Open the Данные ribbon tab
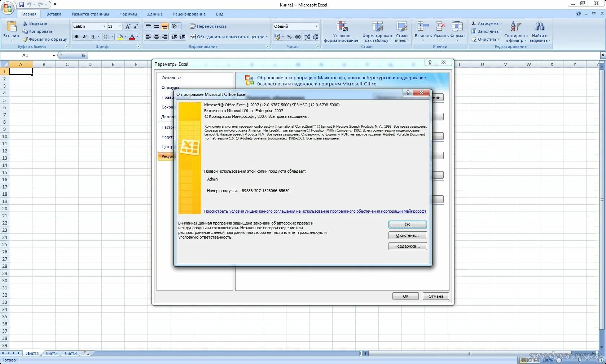The width and height of the screenshot is (606, 364). pos(155,14)
